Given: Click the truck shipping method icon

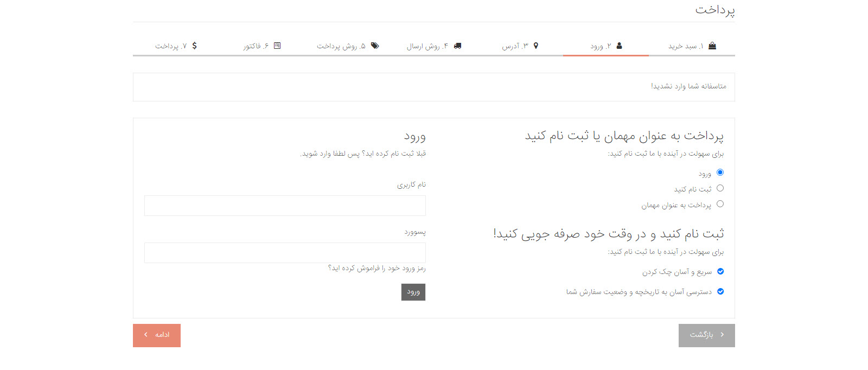Looking at the screenshot, I should click(457, 46).
